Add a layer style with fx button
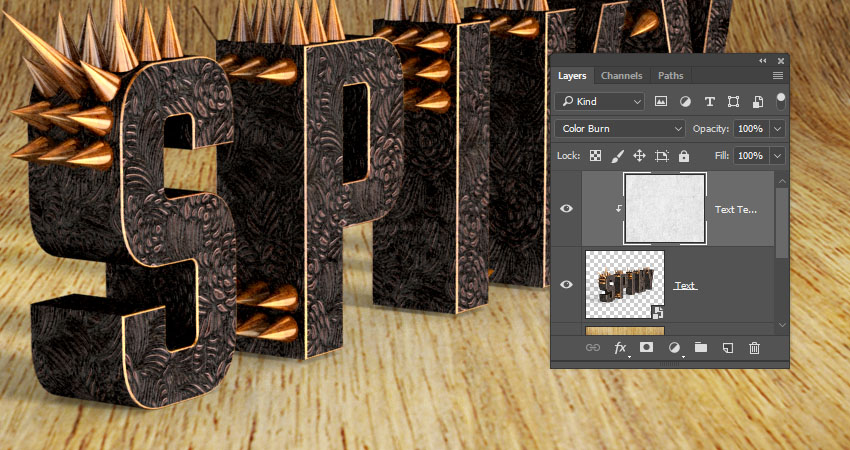Image resolution: width=850 pixels, height=450 pixels. tap(620, 348)
